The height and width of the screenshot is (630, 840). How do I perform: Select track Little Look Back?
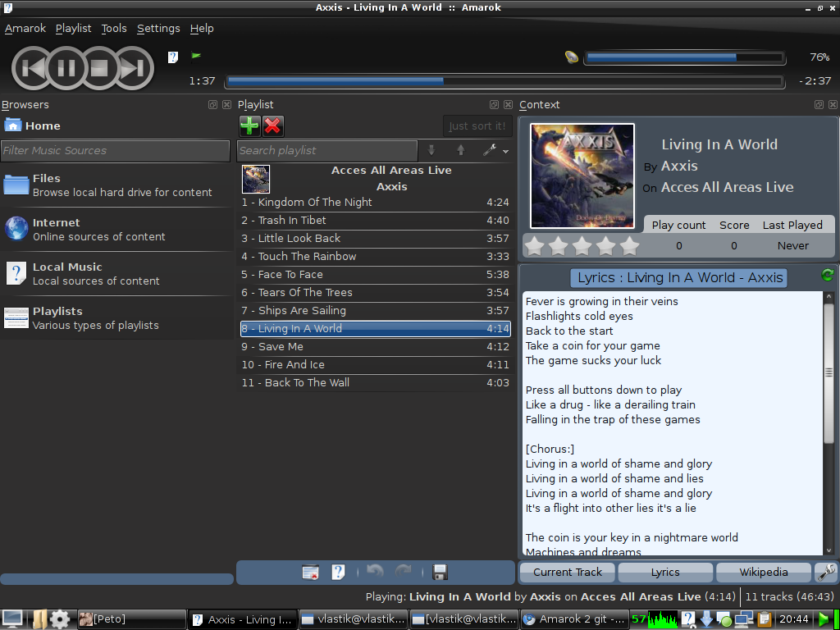(x=375, y=239)
